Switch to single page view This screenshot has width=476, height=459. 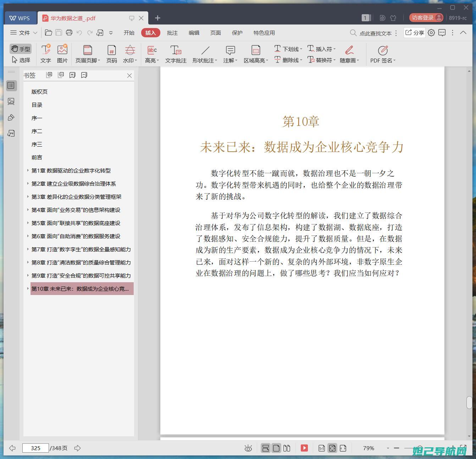tap(276, 448)
